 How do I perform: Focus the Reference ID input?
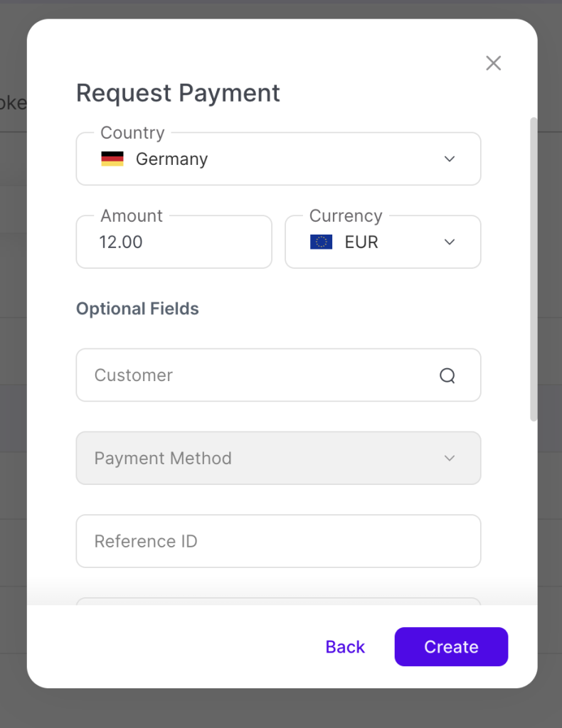[x=278, y=542]
